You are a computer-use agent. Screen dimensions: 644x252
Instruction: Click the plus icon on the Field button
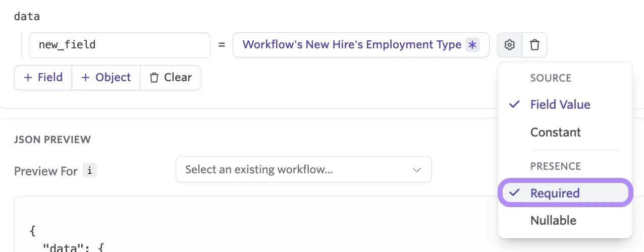tap(28, 78)
